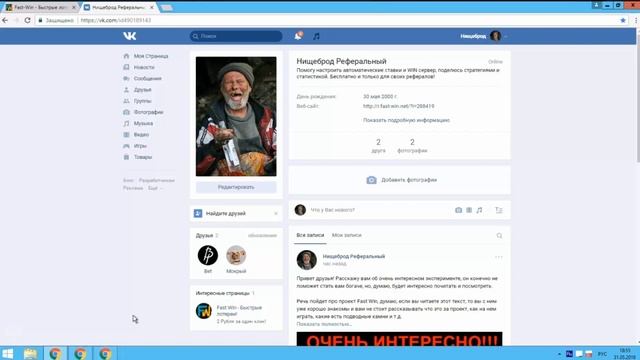Open the music note icon in header
The height and width of the screenshot is (360, 640).
pyautogui.click(x=316, y=36)
